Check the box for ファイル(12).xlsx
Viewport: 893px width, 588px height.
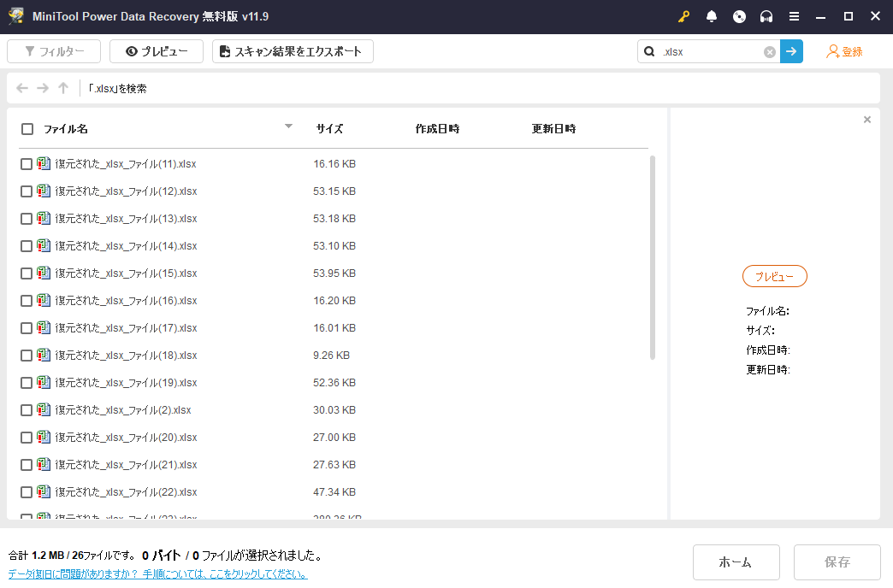27,191
